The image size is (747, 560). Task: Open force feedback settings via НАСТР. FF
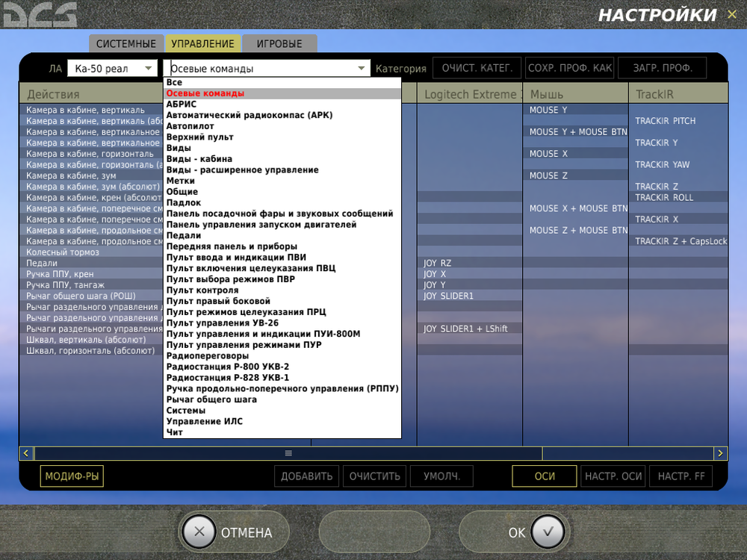681,476
